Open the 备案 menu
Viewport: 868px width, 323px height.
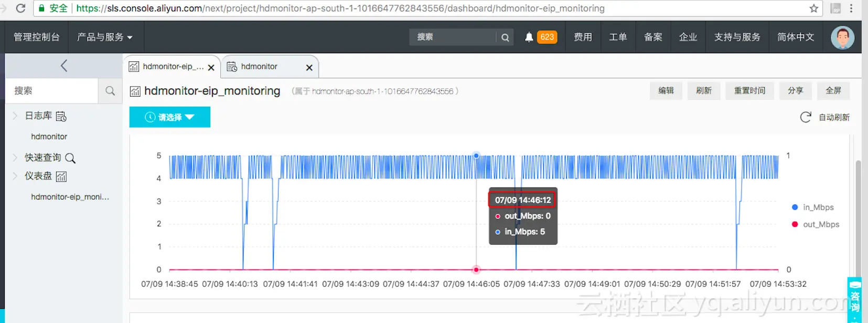coord(653,37)
